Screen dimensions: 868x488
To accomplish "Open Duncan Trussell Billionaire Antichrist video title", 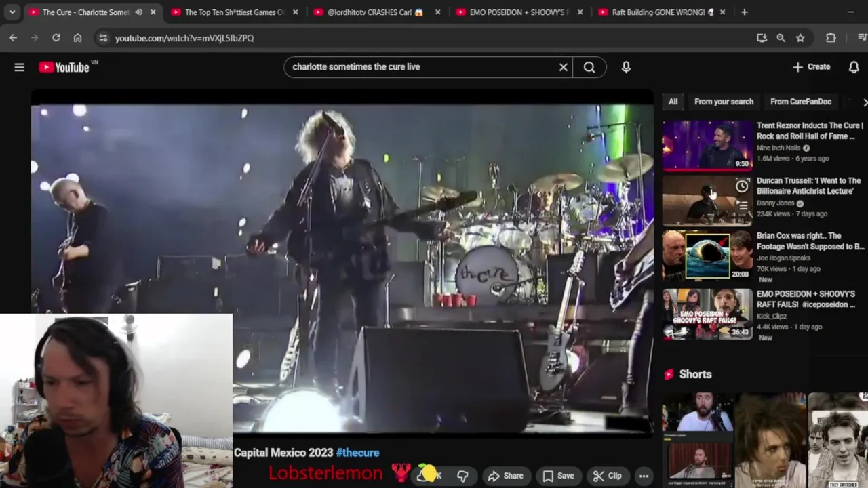I will (808, 186).
